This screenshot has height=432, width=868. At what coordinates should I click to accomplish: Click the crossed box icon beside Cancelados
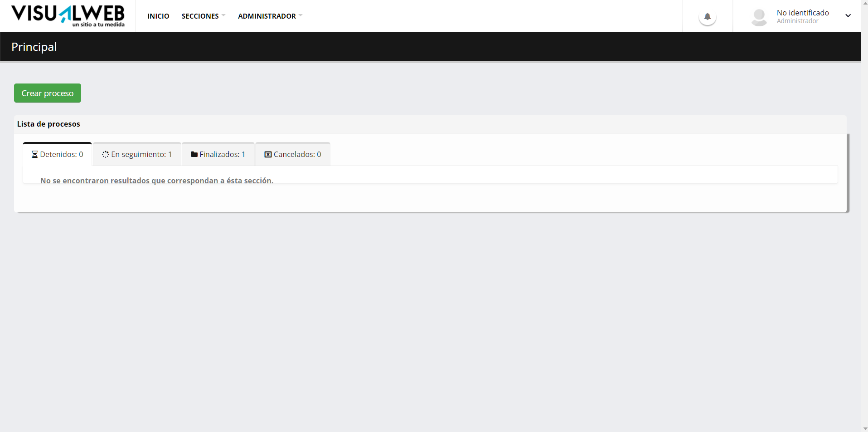click(268, 155)
